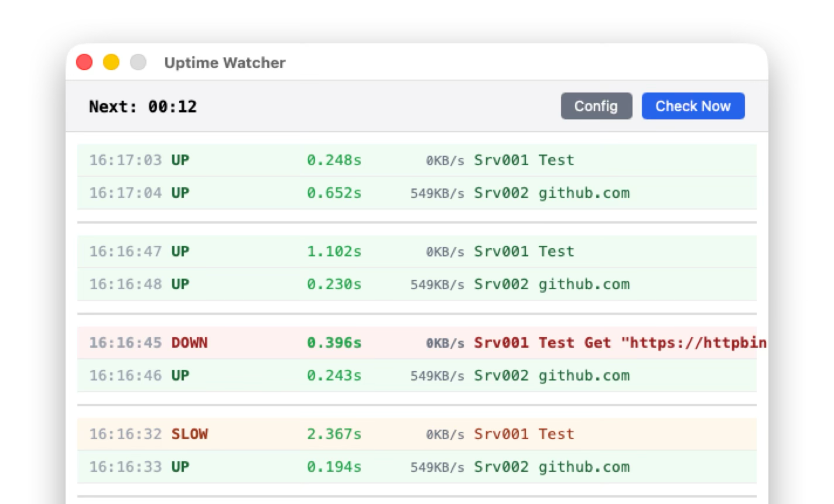The image size is (834, 504).
Task: Click the Config button
Action: (x=596, y=106)
